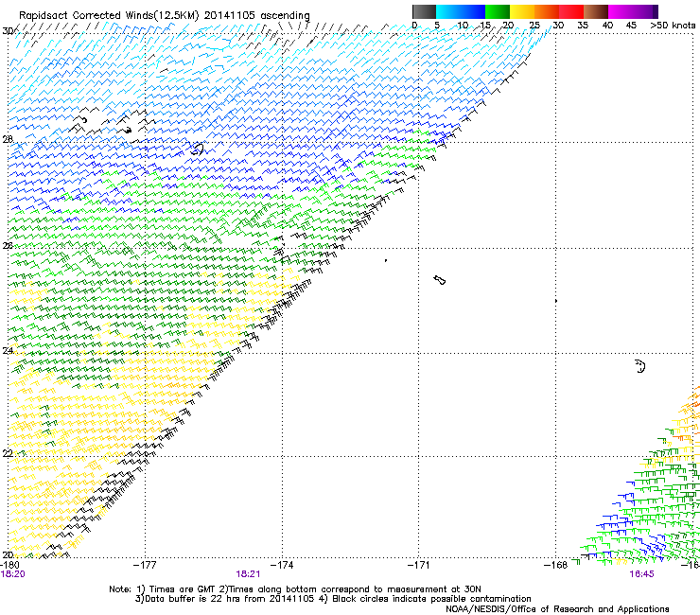Click the cyan 5-10 knots legend swatch
700x615 pixels.
point(448,11)
